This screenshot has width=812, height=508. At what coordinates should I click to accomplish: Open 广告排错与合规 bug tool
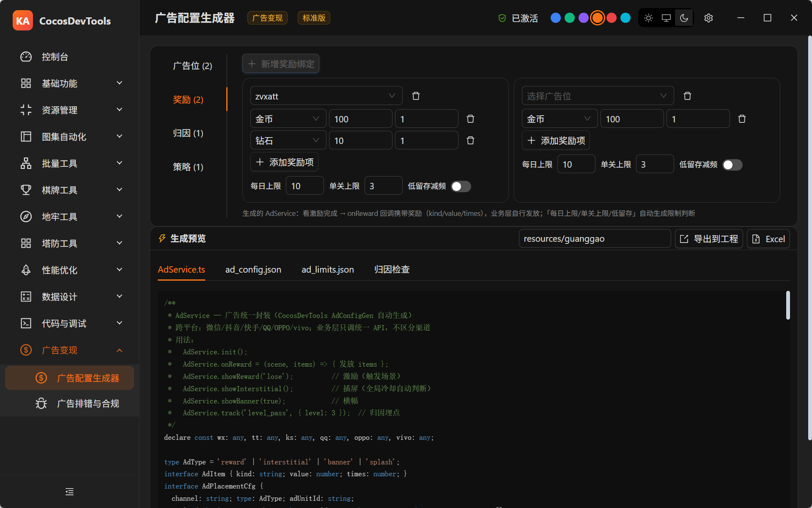tap(69, 403)
